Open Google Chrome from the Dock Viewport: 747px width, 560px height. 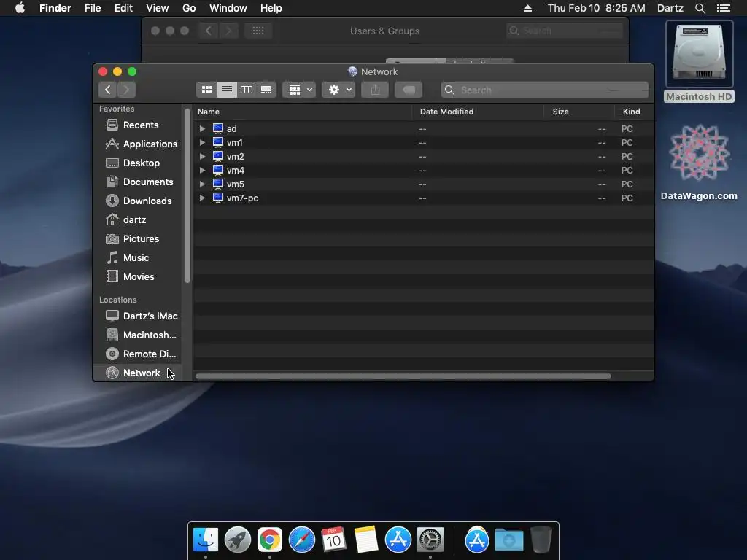click(270, 540)
